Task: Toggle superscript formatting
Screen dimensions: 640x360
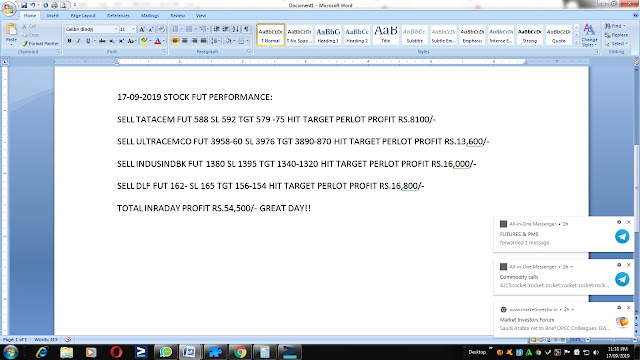Action: click(x=121, y=41)
